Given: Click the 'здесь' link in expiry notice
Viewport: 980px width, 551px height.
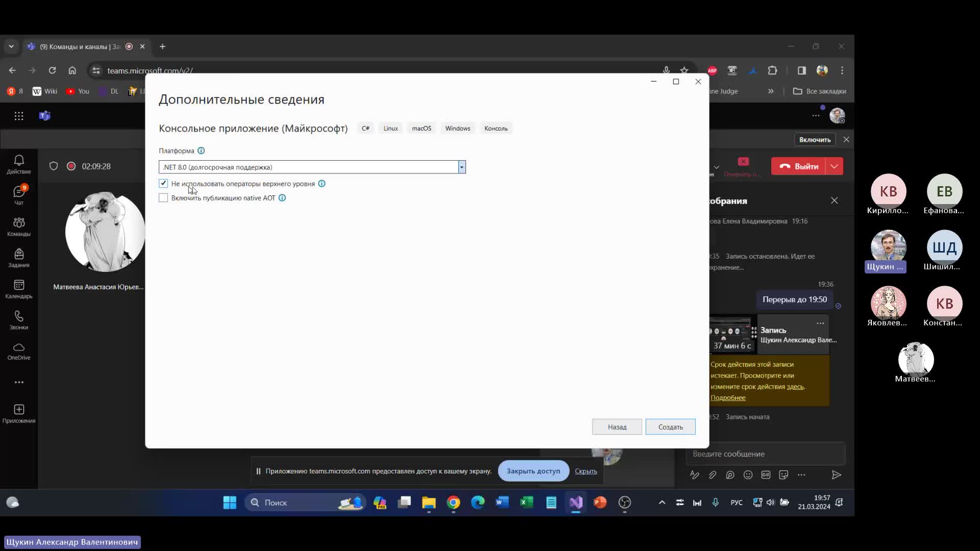Looking at the screenshot, I should [795, 387].
